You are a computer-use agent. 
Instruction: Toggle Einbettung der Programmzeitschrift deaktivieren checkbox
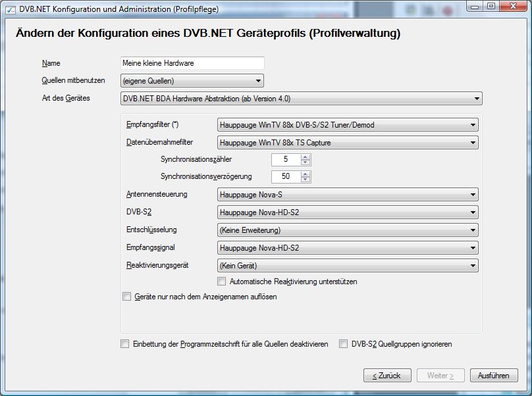(125, 344)
